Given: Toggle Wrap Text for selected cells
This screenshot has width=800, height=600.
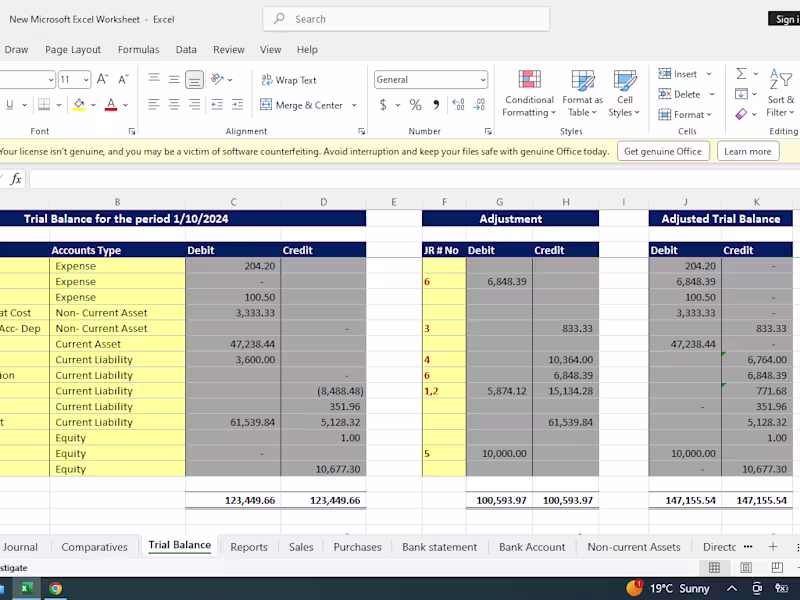Looking at the screenshot, I should [288, 80].
